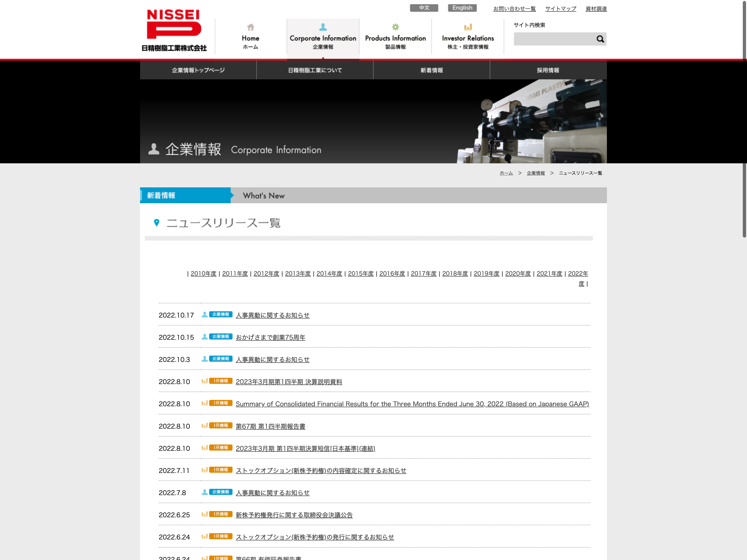Click IR情報 badge on the 2022.7.11 entry
747x560 pixels.
pos(221,469)
